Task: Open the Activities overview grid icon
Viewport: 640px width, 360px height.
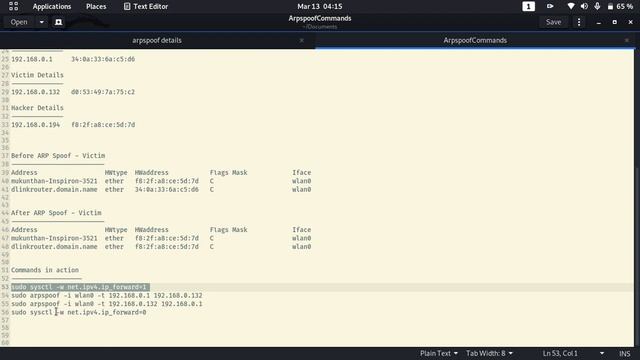Action: [13, 6]
